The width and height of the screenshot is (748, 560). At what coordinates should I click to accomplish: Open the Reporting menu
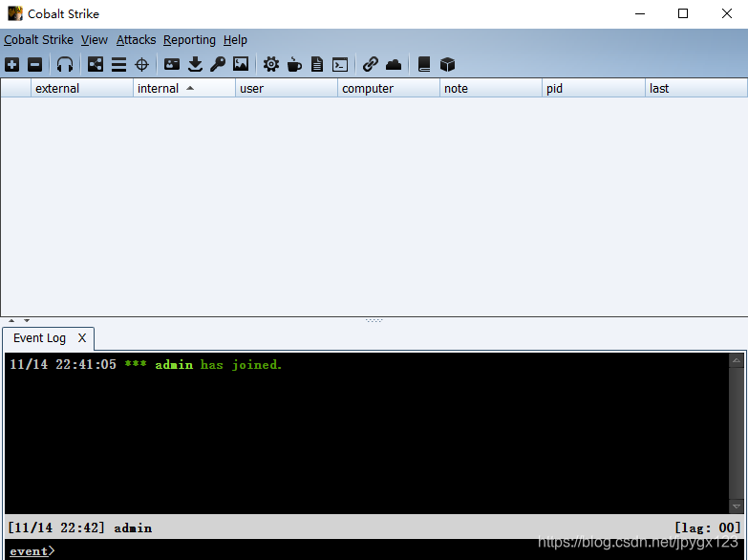click(x=189, y=40)
